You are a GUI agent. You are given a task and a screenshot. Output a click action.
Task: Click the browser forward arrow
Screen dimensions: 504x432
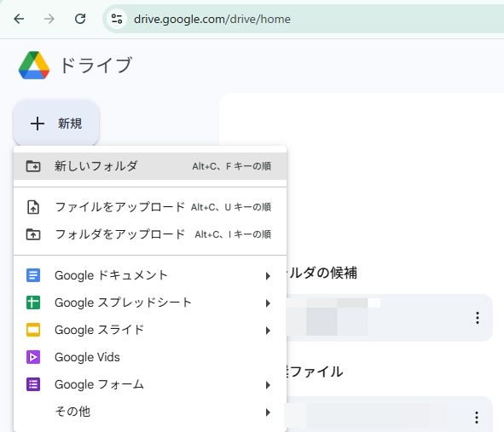tap(49, 19)
